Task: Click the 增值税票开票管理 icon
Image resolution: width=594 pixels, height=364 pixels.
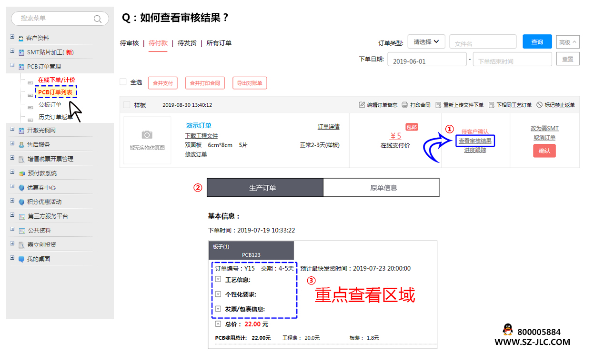Action: click(21, 159)
